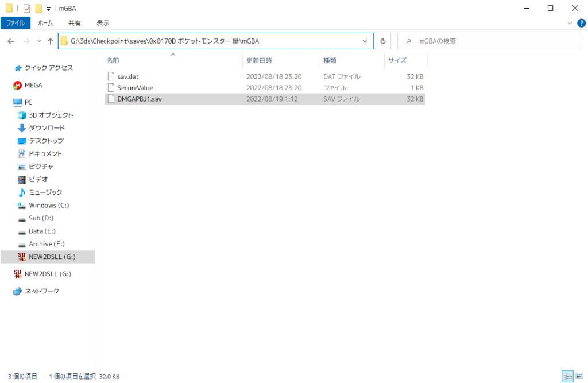The height and width of the screenshot is (383, 588).
Task: Select PC in the navigation pane
Action: 28,102
